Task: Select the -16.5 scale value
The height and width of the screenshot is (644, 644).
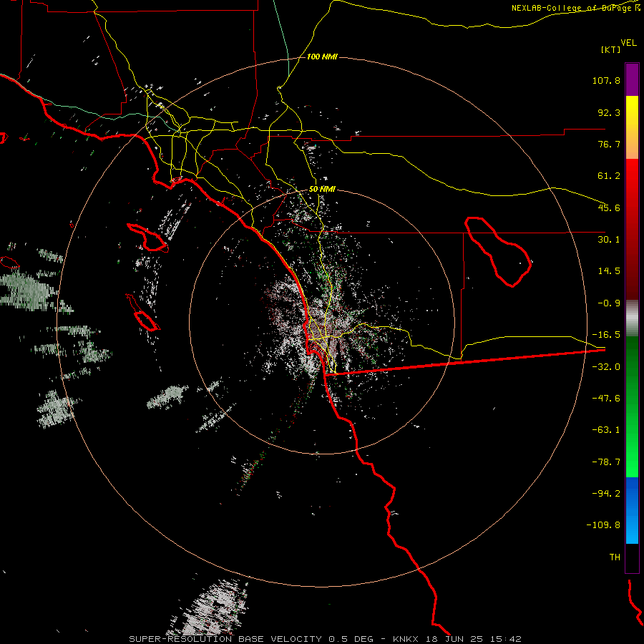Action: (606, 335)
